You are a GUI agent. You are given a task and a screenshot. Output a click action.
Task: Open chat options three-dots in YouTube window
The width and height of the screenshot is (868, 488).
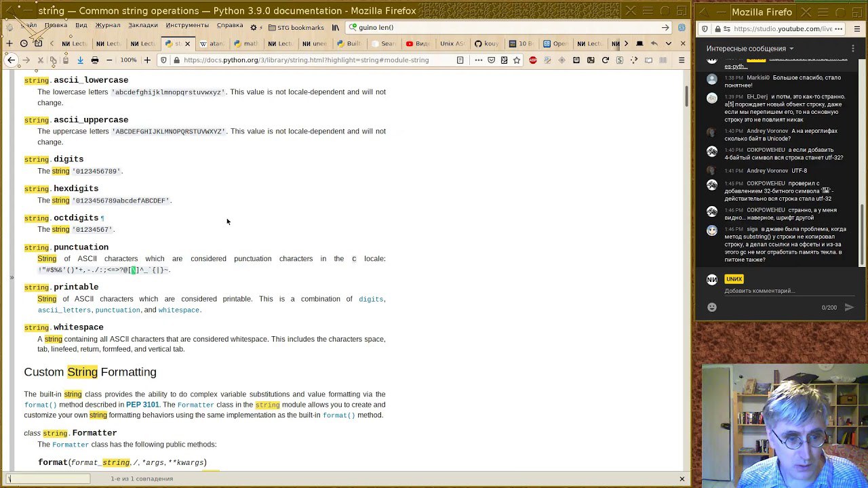click(x=854, y=49)
